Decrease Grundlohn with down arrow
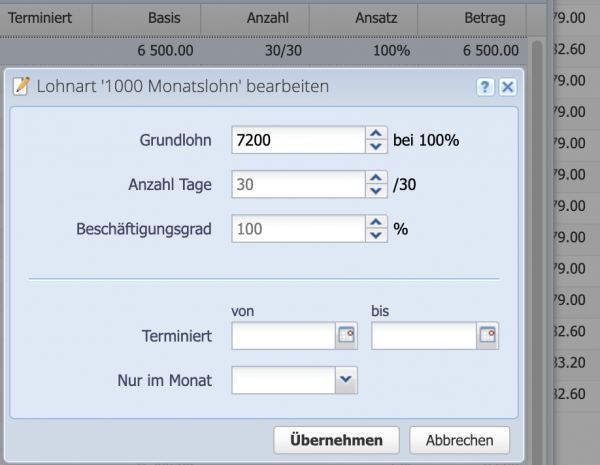The width and height of the screenshot is (600, 465). tap(376, 146)
